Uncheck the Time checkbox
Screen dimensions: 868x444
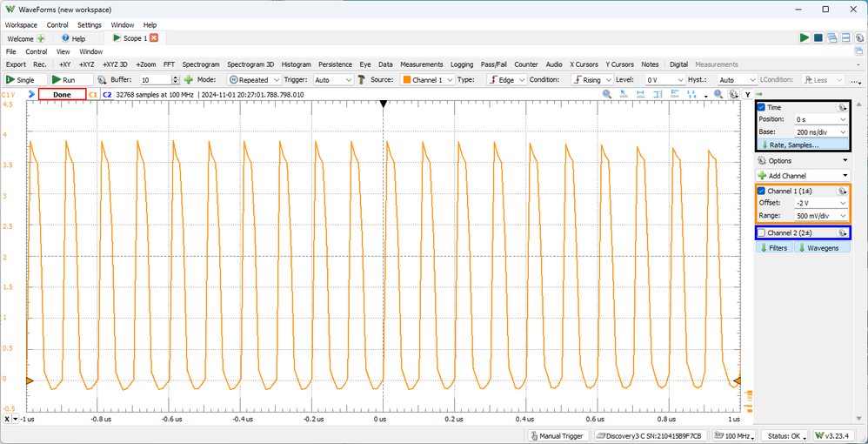pyautogui.click(x=762, y=108)
